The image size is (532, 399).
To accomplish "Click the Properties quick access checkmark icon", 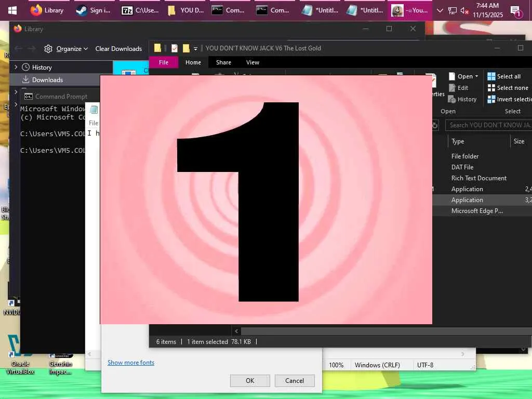I will 175,48.
